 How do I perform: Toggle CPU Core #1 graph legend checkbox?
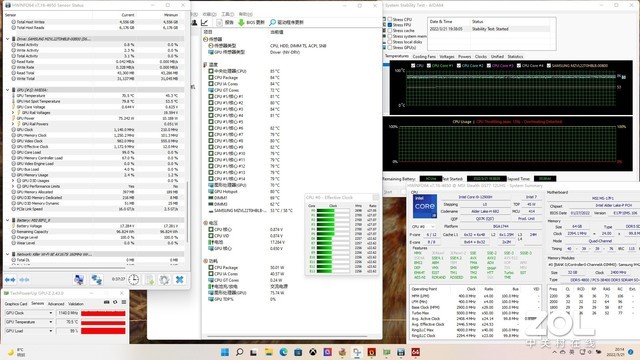[429, 65]
